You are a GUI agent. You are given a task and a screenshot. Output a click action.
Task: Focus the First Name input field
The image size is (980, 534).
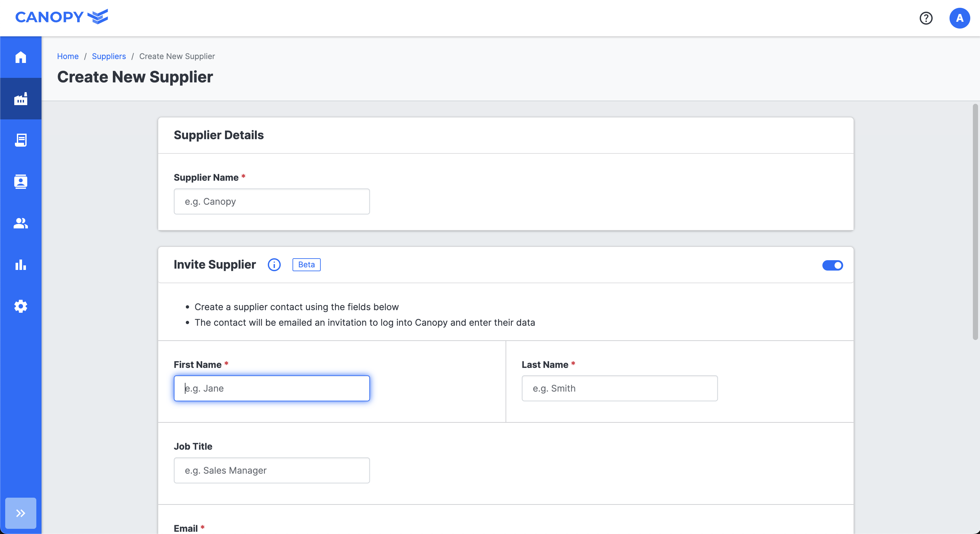click(272, 388)
